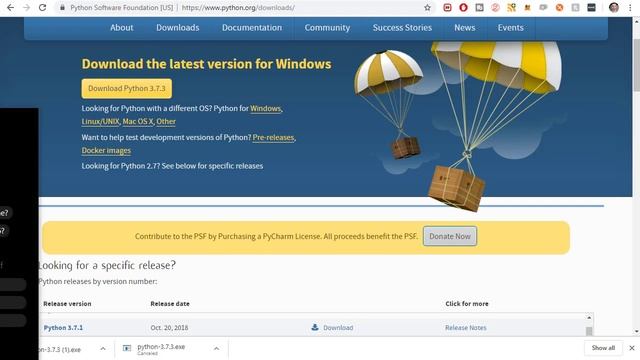Click the Download Python 3.7.3 button
Image resolution: width=640 pixels, height=360 pixels.
pos(127,89)
